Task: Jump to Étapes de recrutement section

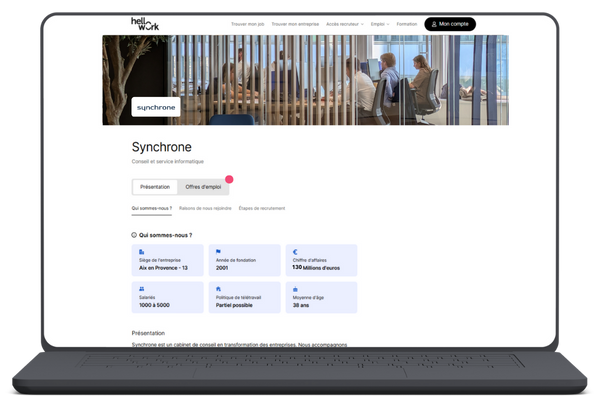Action: point(262,208)
